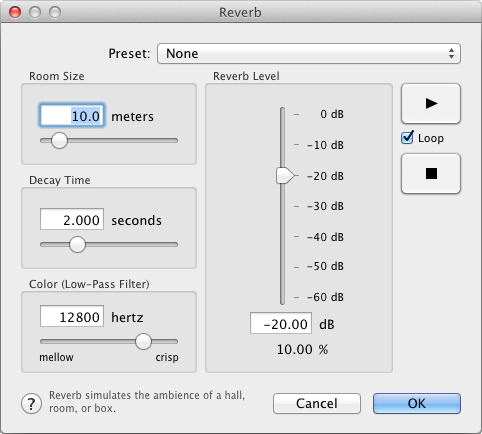Open the help question mark icon
This screenshot has height=434, width=482.
point(31,404)
